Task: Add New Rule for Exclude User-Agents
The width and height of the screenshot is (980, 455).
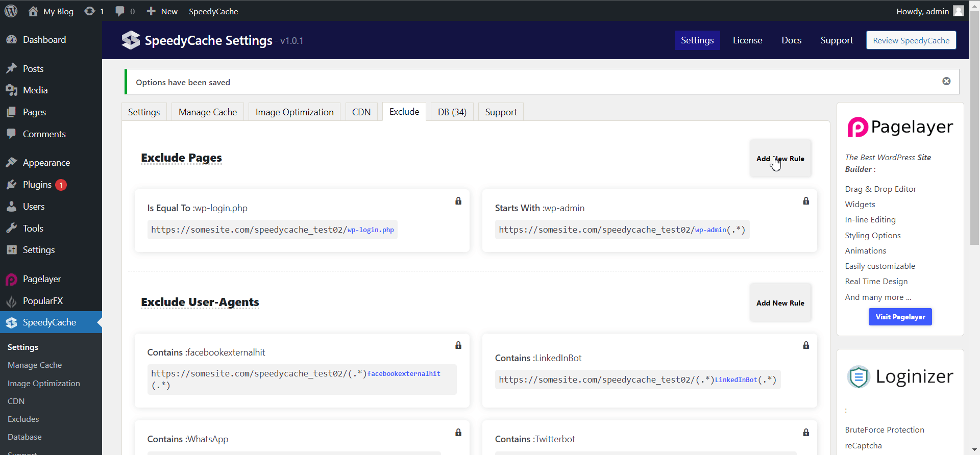Action: [780, 303]
